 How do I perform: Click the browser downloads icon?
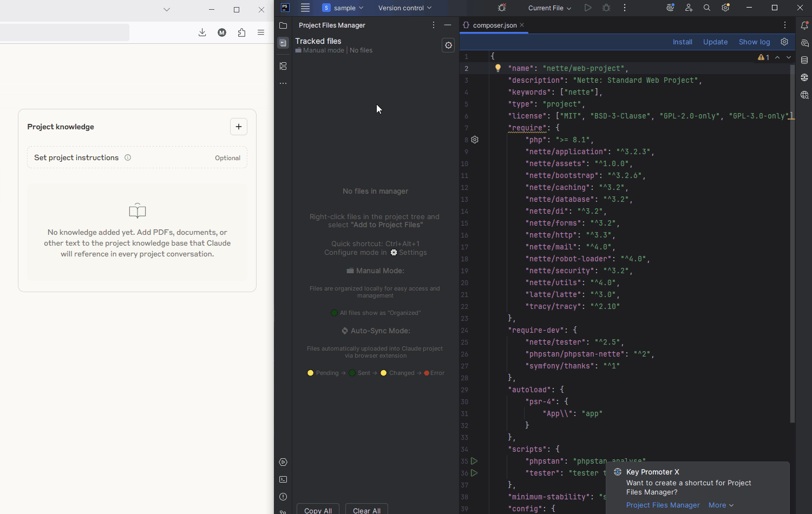click(x=202, y=32)
